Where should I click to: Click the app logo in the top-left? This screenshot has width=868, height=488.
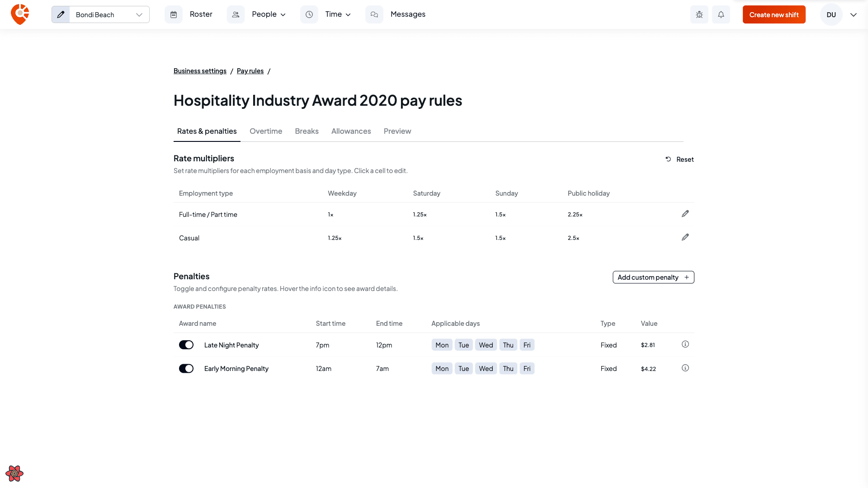click(x=20, y=14)
